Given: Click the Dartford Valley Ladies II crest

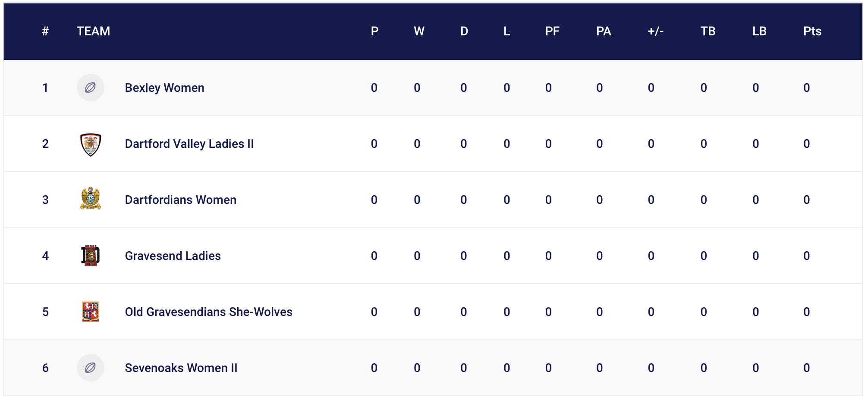Looking at the screenshot, I should pos(91,144).
